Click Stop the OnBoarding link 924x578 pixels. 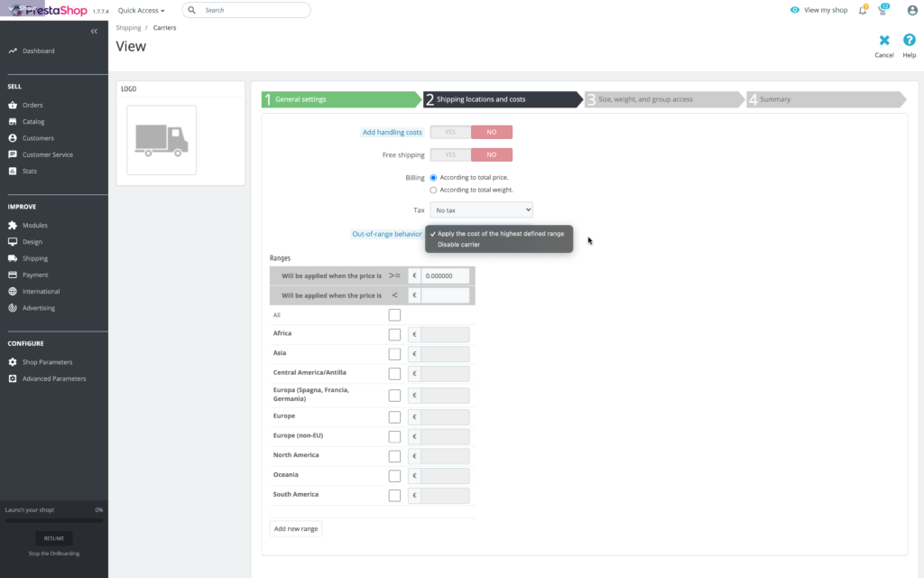pyautogui.click(x=53, y=554)
